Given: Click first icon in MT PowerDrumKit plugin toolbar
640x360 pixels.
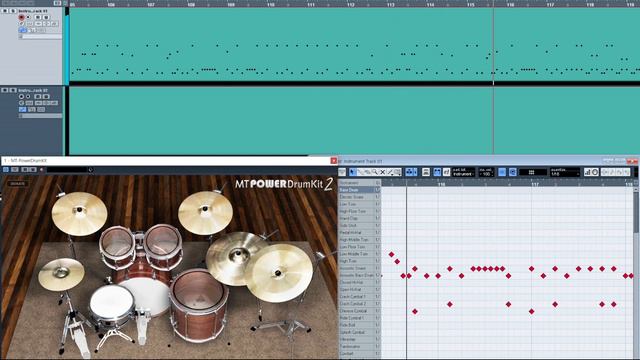Looking at the screenshot, I should pyautogui.click(x=6, y=169).
